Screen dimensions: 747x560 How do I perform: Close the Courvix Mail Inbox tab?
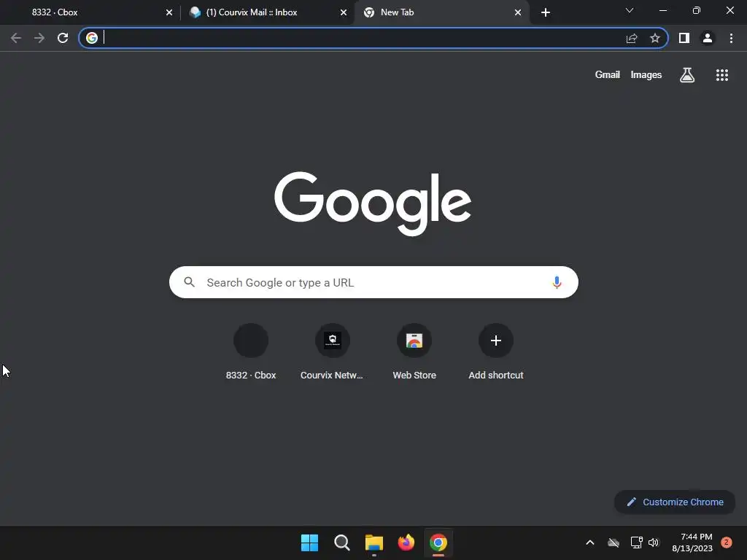pyautogui.click(x=344, y=12)
